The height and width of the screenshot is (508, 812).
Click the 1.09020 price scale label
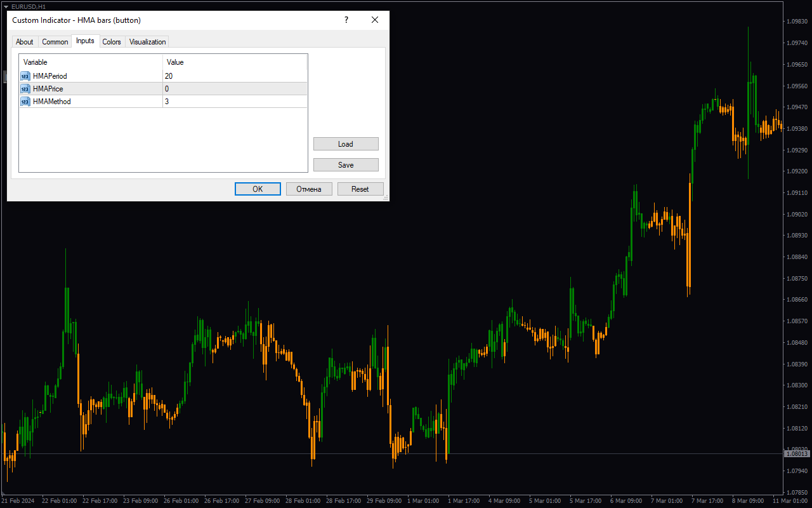pos(797,214)
